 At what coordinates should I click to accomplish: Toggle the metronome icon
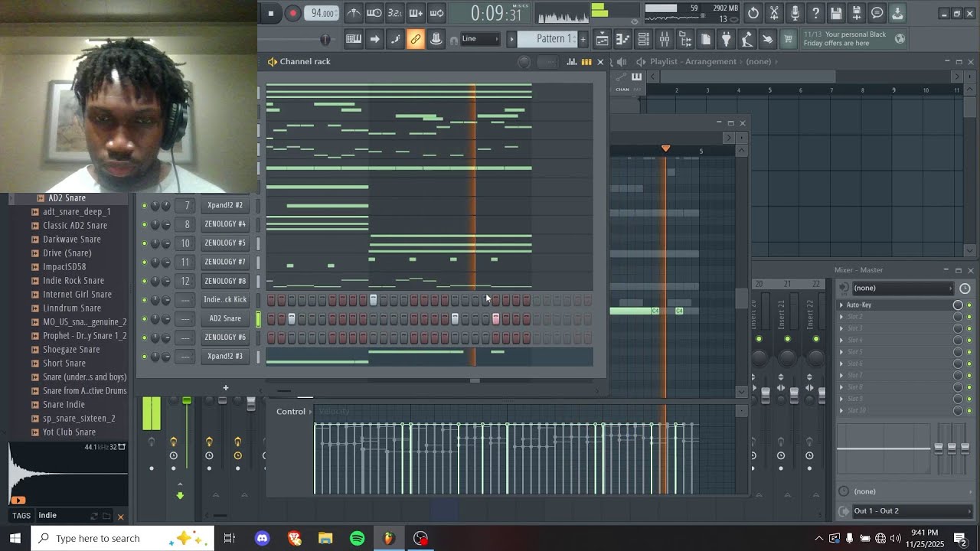354,13
